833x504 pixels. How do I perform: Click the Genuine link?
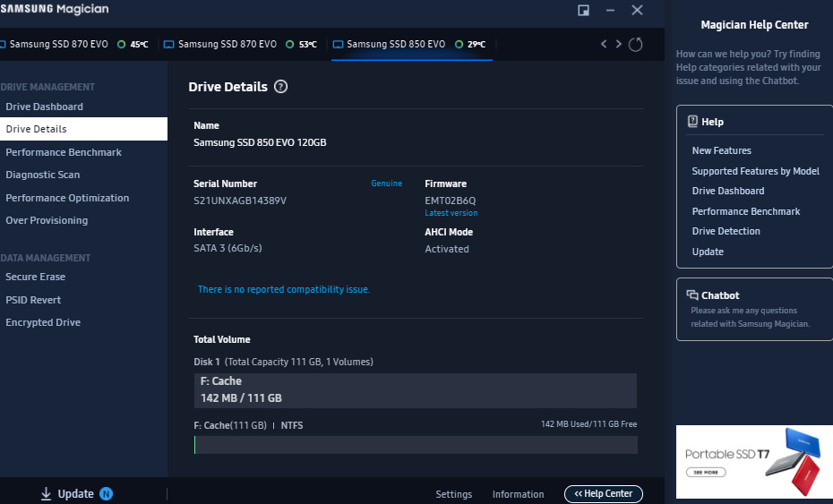click(386, 184)
